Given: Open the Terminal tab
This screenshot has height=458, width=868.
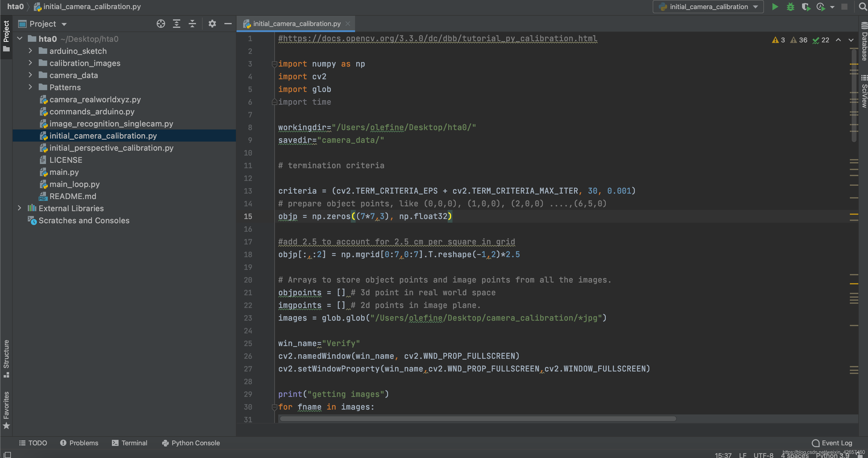Looking at the screenshot, I should (129, 443).
